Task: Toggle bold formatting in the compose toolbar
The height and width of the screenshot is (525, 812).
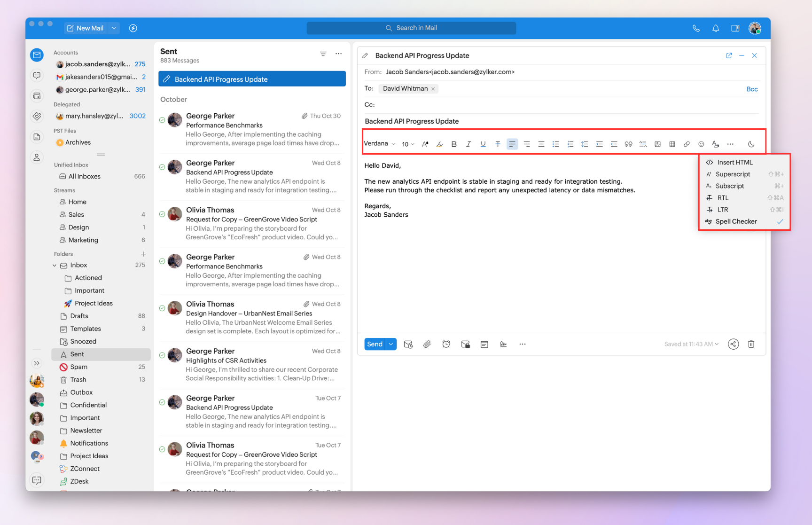Action: coord(454,144)
